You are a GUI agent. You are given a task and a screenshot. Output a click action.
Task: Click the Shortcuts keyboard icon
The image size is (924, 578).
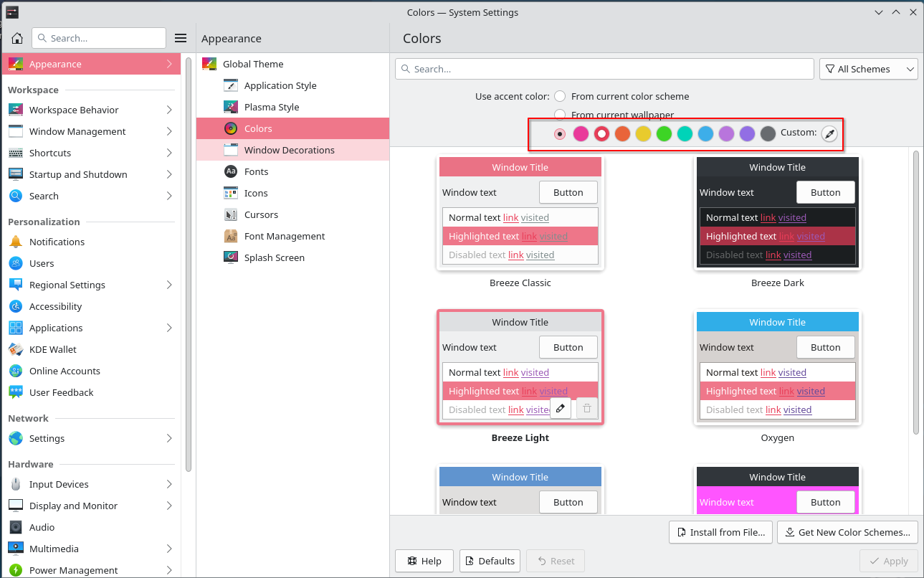point(16,153)
